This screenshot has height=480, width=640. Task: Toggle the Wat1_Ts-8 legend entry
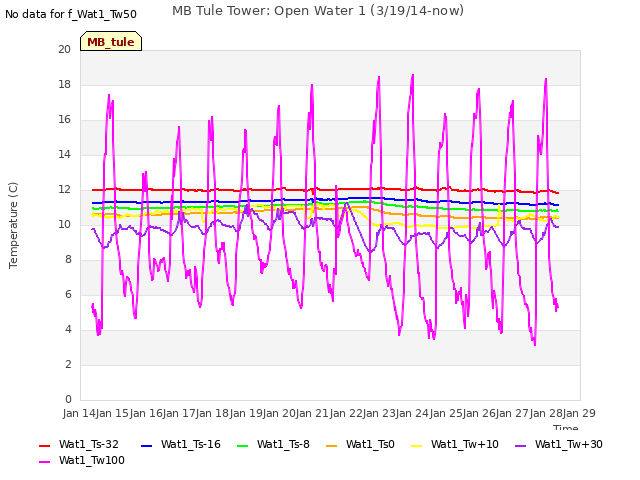click(273, 444)
